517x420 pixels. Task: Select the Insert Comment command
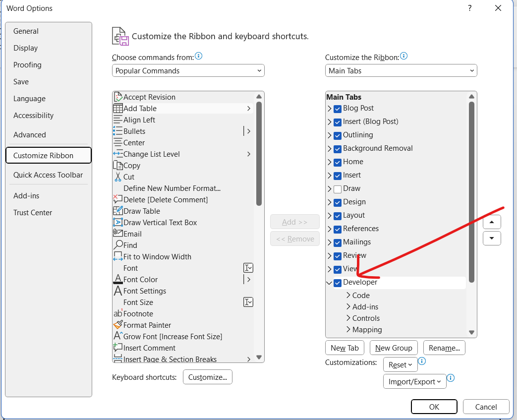149,348
